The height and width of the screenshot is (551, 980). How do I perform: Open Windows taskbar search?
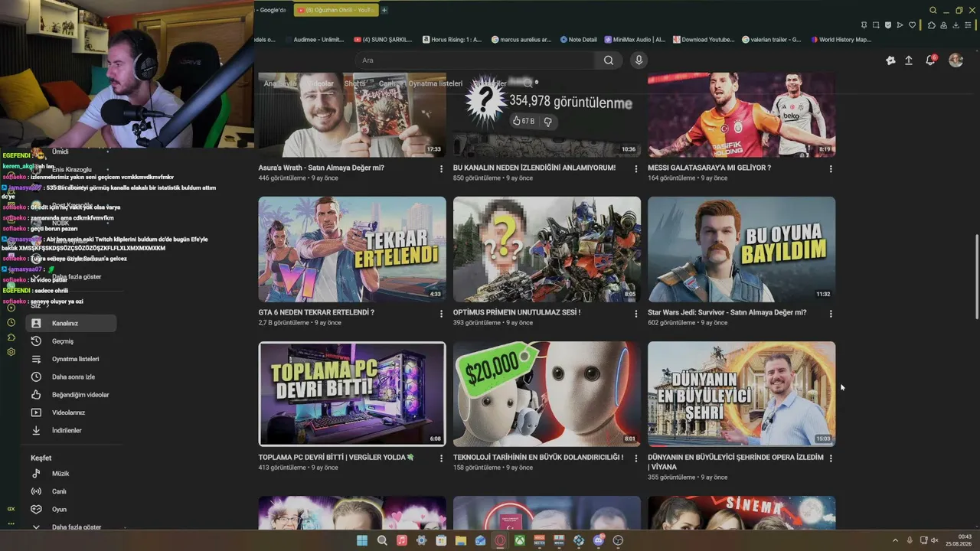382,540
